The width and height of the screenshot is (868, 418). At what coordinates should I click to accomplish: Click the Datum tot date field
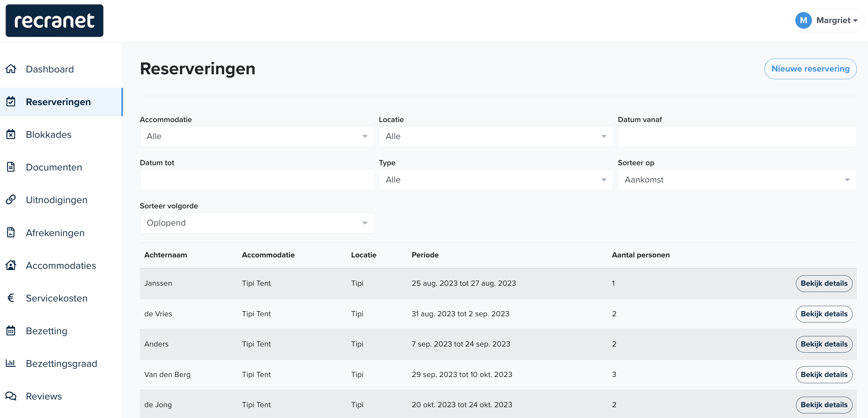(257, 180)
